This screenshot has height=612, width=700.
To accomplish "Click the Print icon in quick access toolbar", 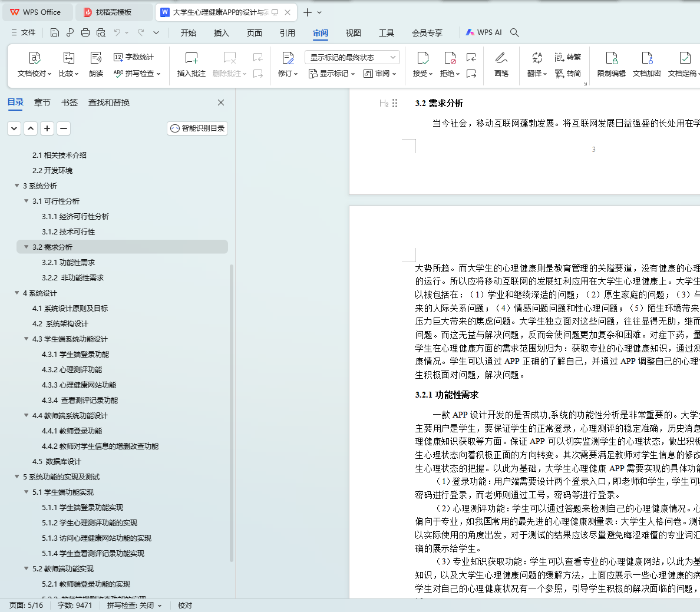I will click(x=85, y=32).
